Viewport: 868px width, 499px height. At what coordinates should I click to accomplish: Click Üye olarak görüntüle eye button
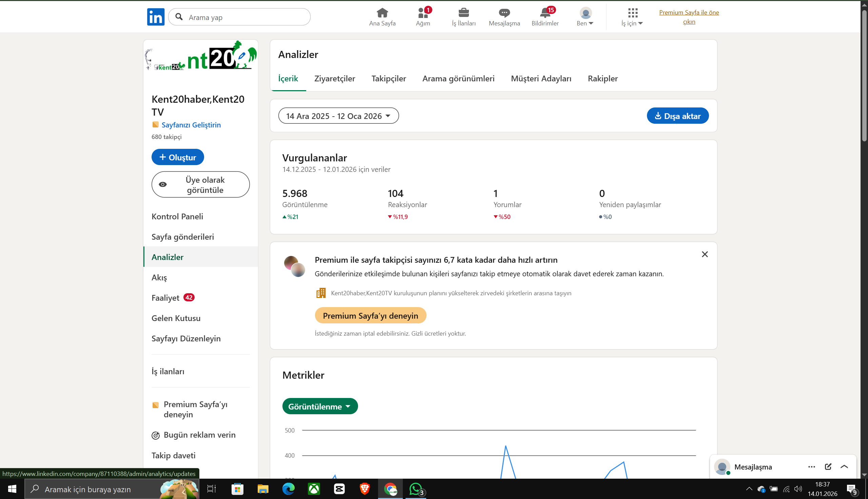point(200,184)
